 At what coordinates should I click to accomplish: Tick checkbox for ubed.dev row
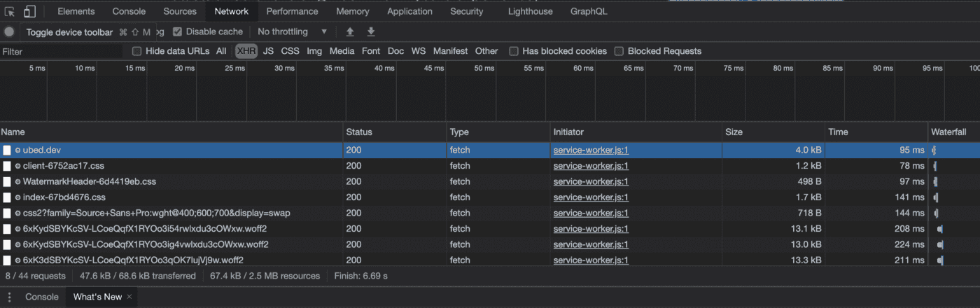pyautogui.click(x=7, y=150)
